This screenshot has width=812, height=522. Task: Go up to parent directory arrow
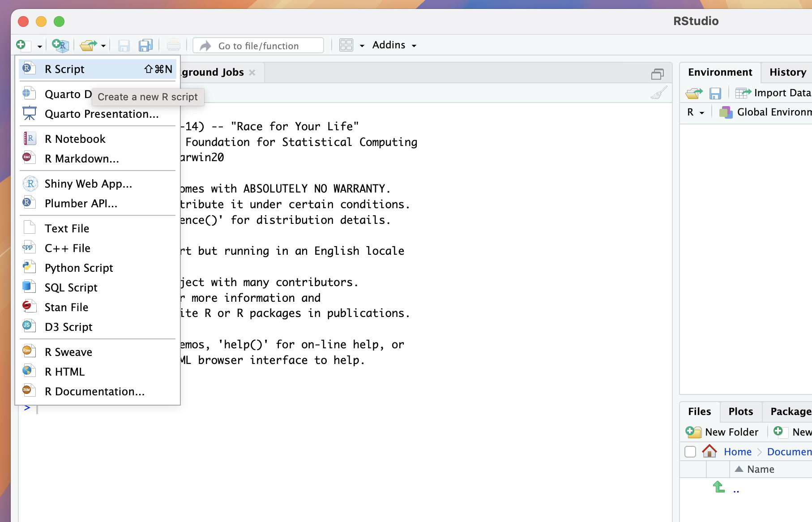point(719,487)
